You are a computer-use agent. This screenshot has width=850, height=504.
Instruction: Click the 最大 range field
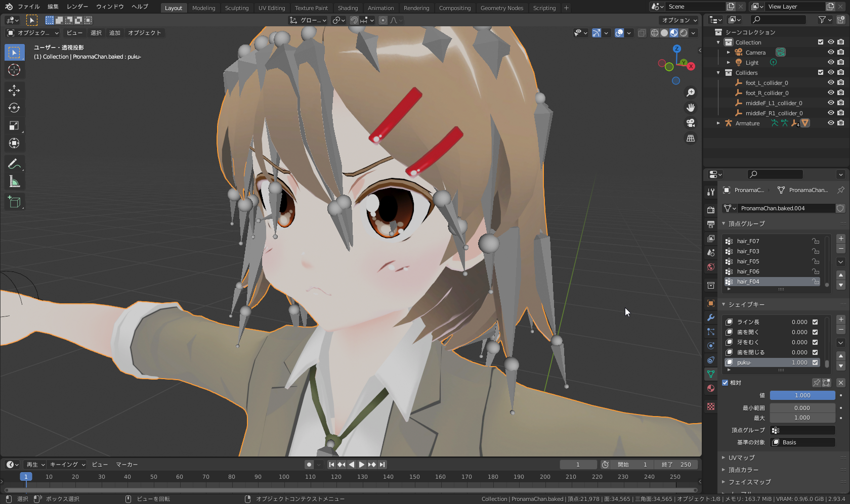[802, 418]
